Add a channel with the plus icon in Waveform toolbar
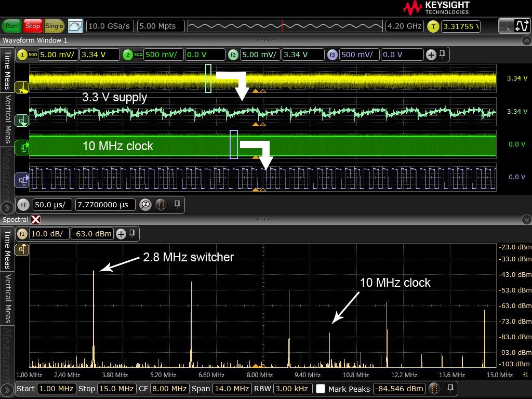Image resolution: width=532 pixels, height=399 pixels. point(431,55)
